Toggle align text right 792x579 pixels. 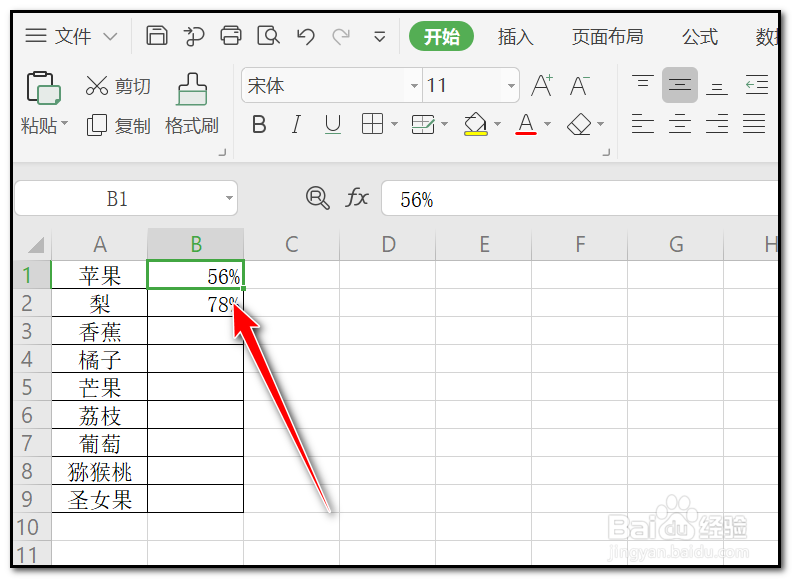(x=717, y=124)
